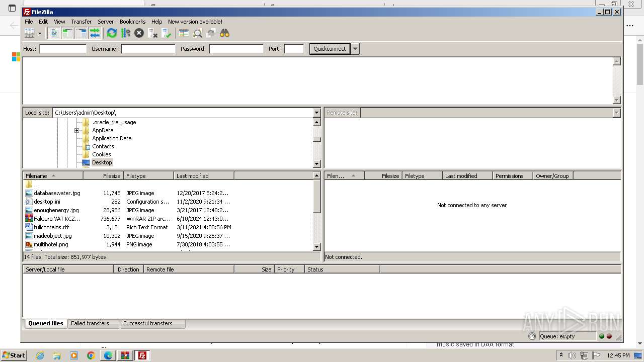Focus the Password input field
The image size is (644, 362).
coord(236,49)
